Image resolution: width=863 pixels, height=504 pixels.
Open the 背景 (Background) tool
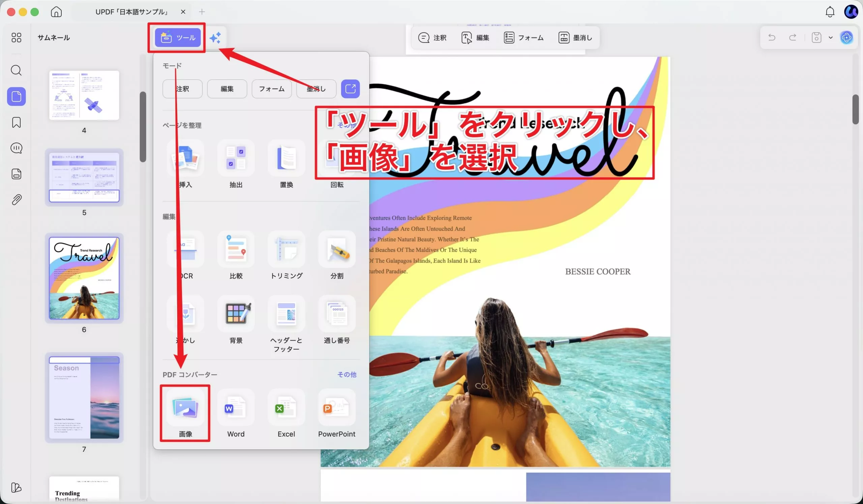(x=236, y=320)
